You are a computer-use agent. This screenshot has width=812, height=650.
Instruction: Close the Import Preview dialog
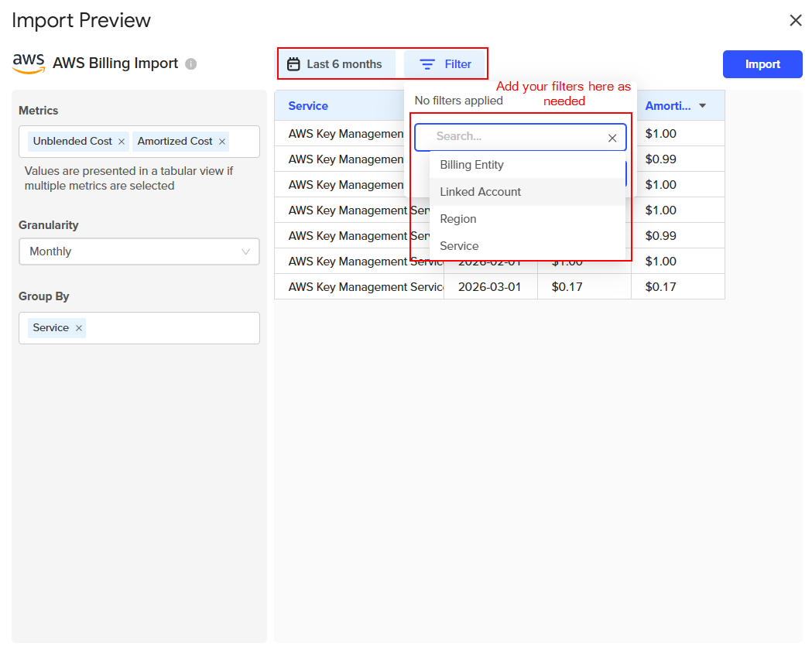point(795,20)
